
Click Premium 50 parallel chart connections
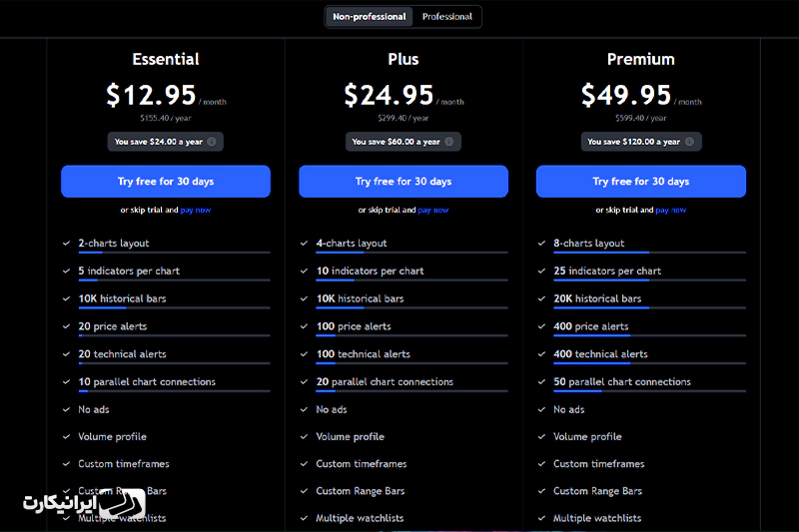[x=622, y=382]
